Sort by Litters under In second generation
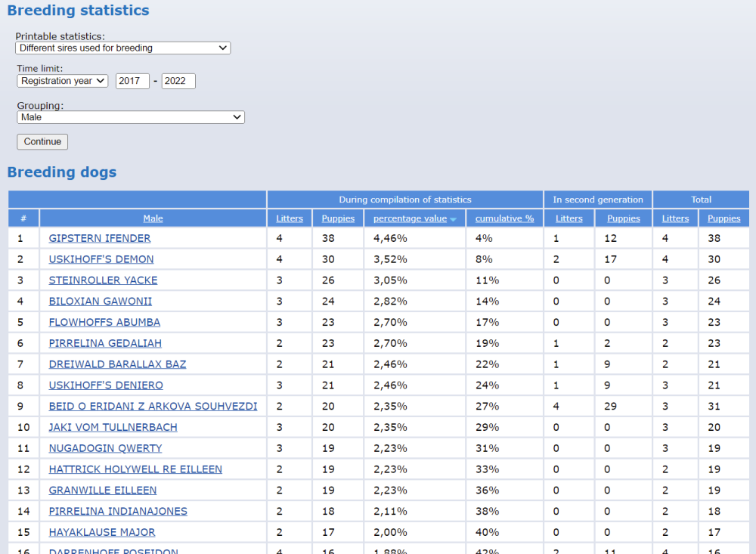Viewport: 756px width, 554px height. click(x=569, y=218)
